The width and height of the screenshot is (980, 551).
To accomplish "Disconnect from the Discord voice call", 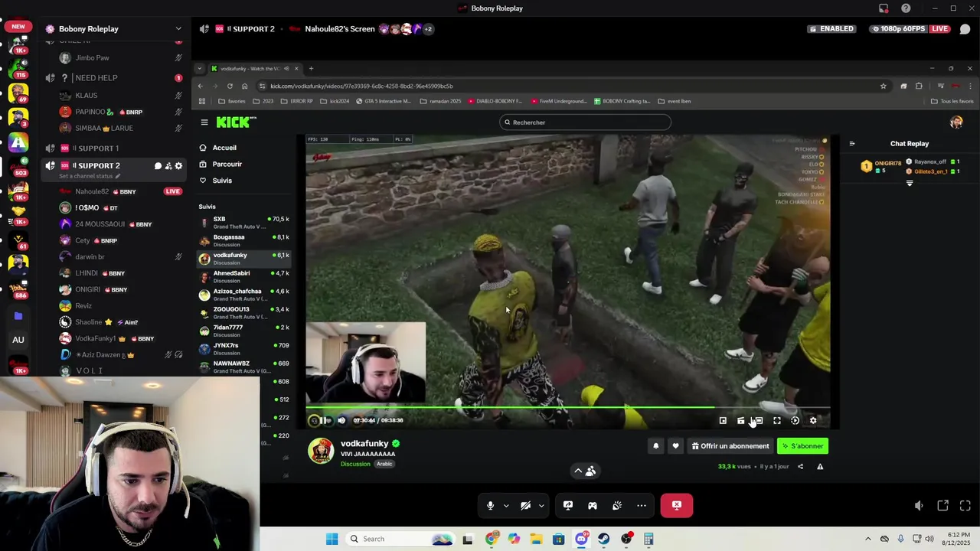I will (677, 506).
